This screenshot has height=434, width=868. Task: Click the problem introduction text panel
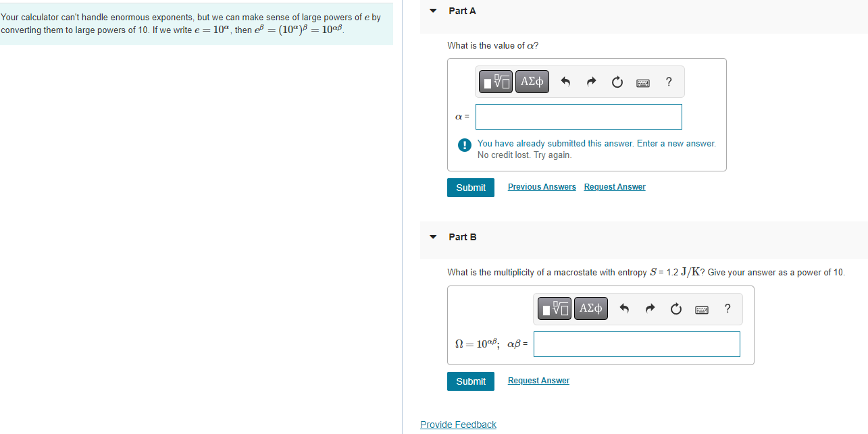click(x=196, y=24)
